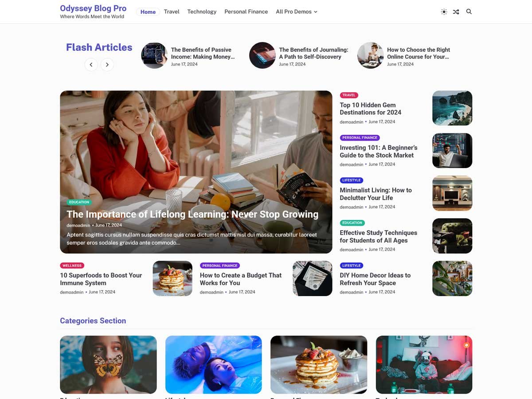532x399 pixels.
Task: Open the Travel menu item
Action: (x=172, y=12)
